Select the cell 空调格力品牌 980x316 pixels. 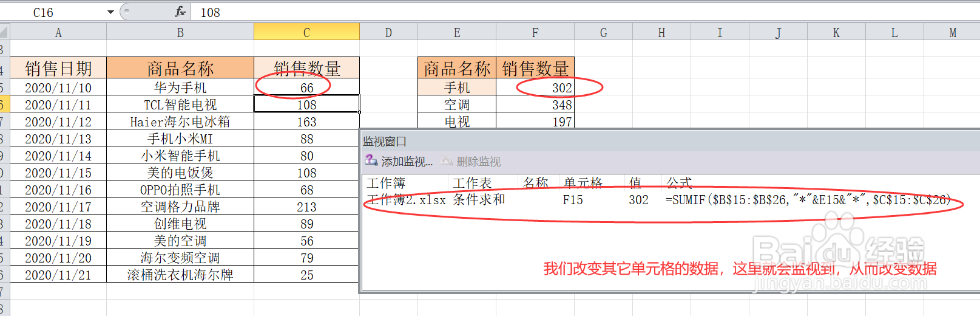pyautogui.click(x=180, y=207)
